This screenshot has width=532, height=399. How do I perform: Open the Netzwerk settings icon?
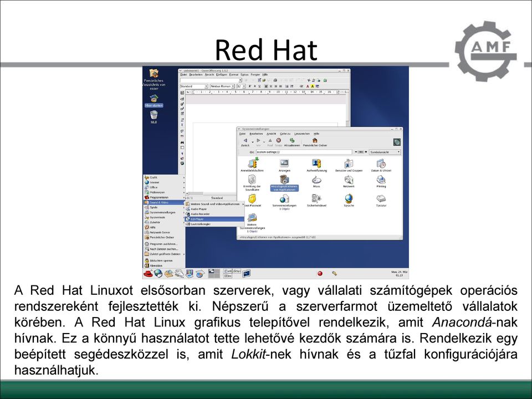(349, 180)
